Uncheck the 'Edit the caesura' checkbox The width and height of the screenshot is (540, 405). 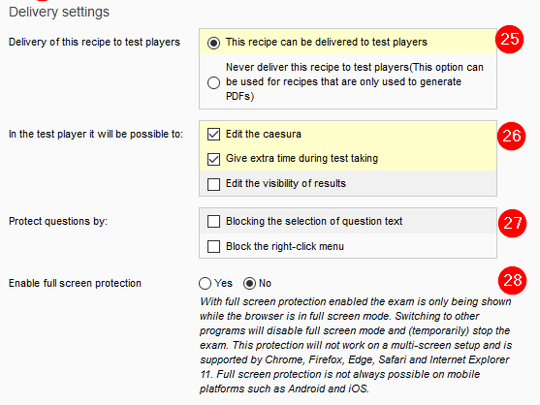pos(214,134)
